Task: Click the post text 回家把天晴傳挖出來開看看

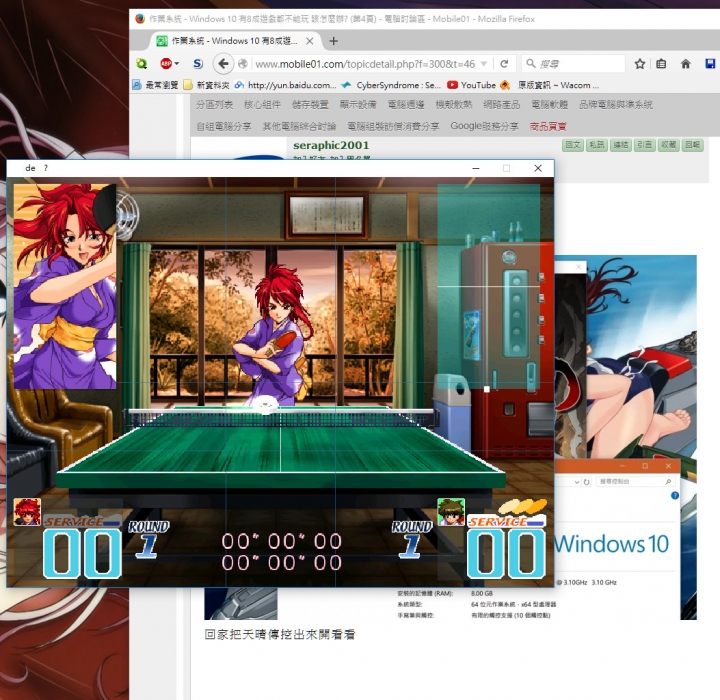Action: tap(280, 635)
